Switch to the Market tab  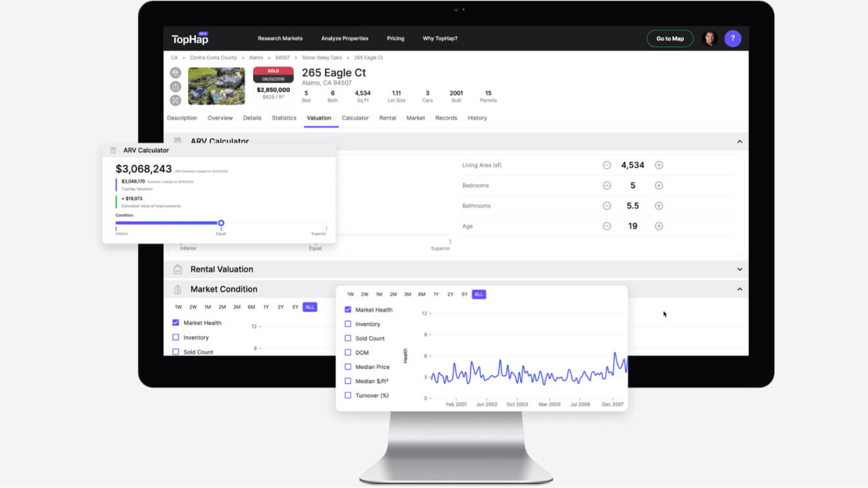pyautogui.click(x=416, y=118)
